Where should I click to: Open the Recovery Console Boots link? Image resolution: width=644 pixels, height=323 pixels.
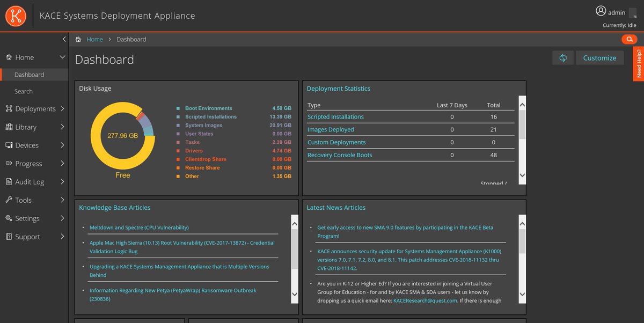tap(340, 155)
